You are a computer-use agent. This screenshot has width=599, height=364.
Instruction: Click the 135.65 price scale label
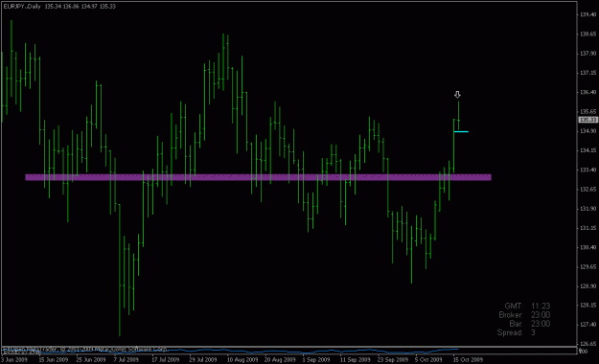[x=588, y=111]
